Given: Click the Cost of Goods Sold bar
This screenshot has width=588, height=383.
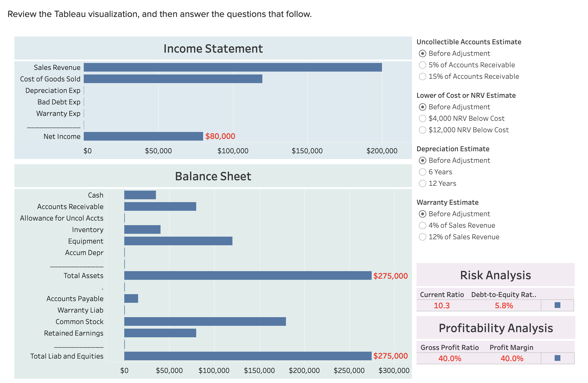Looking at the screenshot, I should [173, 78].
